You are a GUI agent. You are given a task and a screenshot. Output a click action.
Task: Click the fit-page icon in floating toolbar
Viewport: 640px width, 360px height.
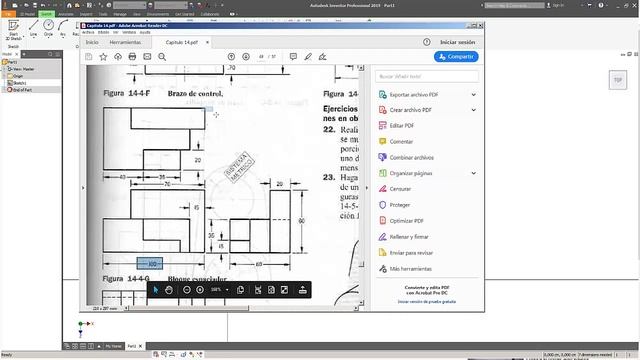coord(271,290)
